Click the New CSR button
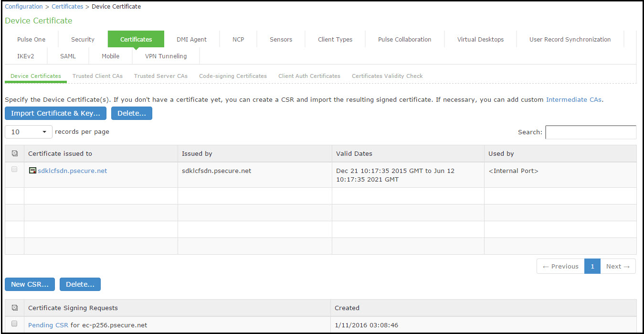644x334 pixels. coord(30,284)
